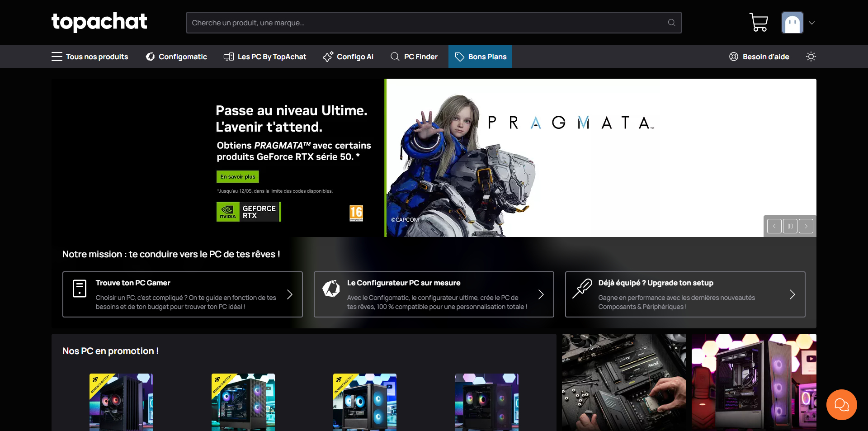
Task: Click the account avatar icon
Action: point(793,23)
